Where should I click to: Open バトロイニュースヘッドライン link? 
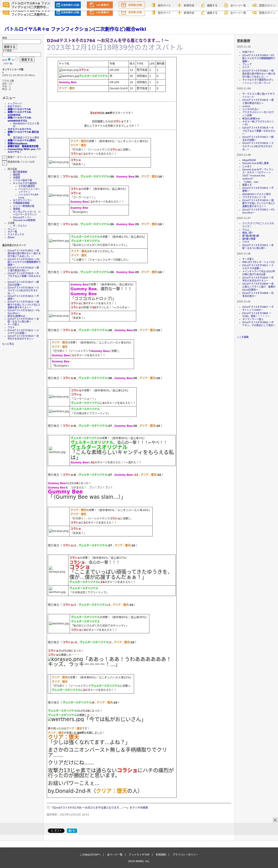click(29, 190)
